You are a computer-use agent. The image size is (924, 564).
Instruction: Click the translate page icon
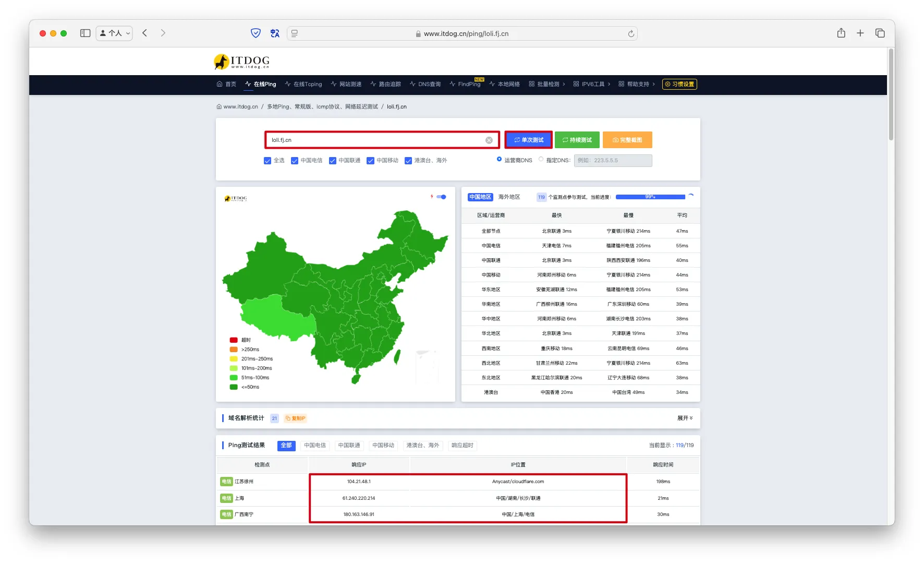point(275,33)
